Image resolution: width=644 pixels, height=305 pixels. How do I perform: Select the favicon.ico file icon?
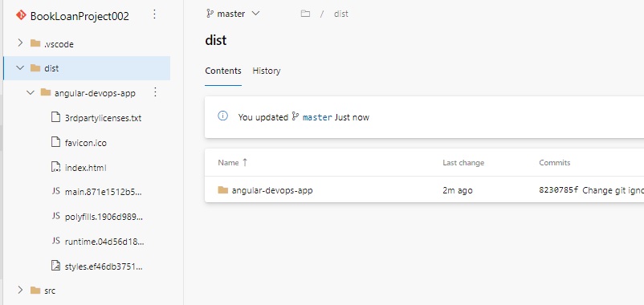pyautogui.click(x=55, y=142)
